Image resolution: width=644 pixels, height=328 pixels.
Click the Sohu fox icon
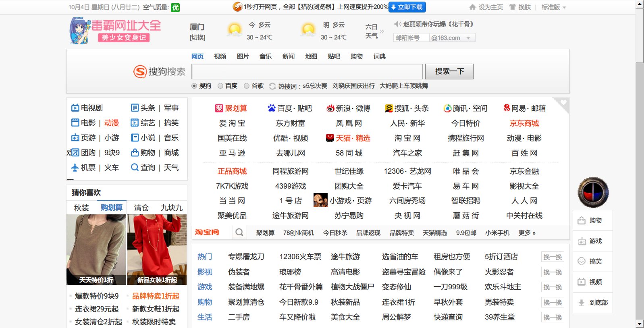click(389, 108)
